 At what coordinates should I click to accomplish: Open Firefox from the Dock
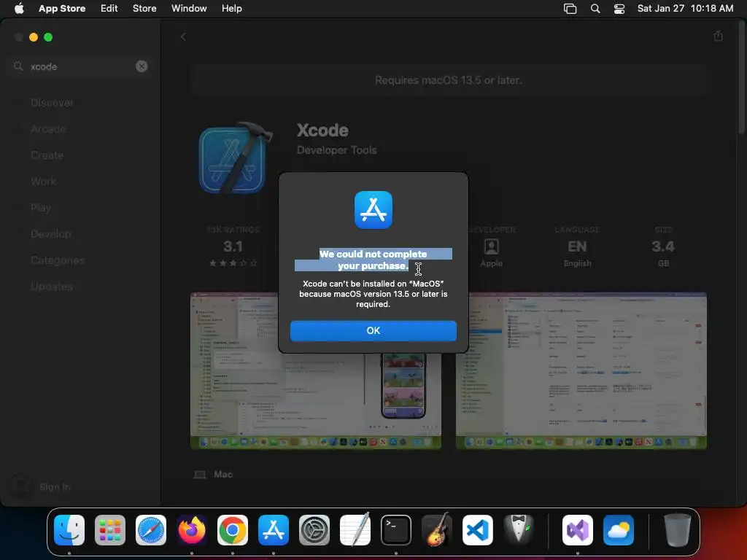192,529
